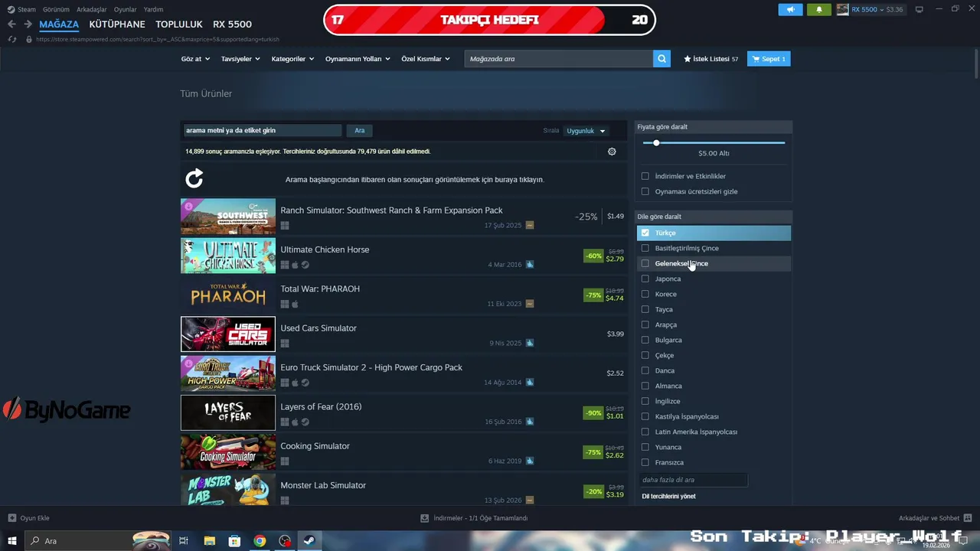
Task: Open İstek Listesi wishlist link
Action: pos(711,59)
